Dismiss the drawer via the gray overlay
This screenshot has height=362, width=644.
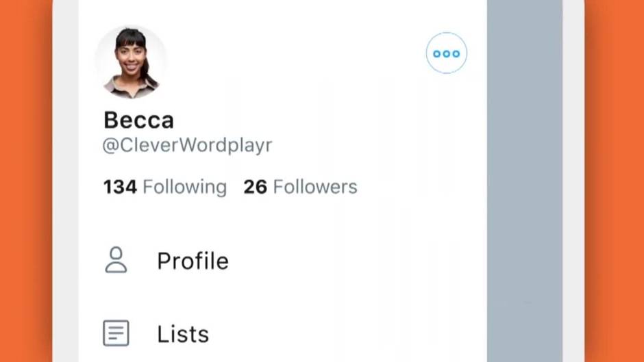pos(525,181)
